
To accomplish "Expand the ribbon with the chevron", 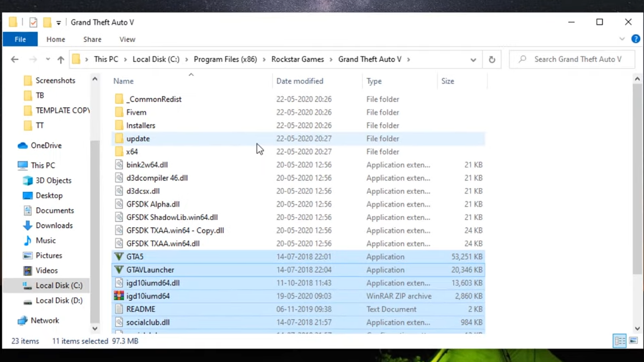I will (x=622, y=39).
